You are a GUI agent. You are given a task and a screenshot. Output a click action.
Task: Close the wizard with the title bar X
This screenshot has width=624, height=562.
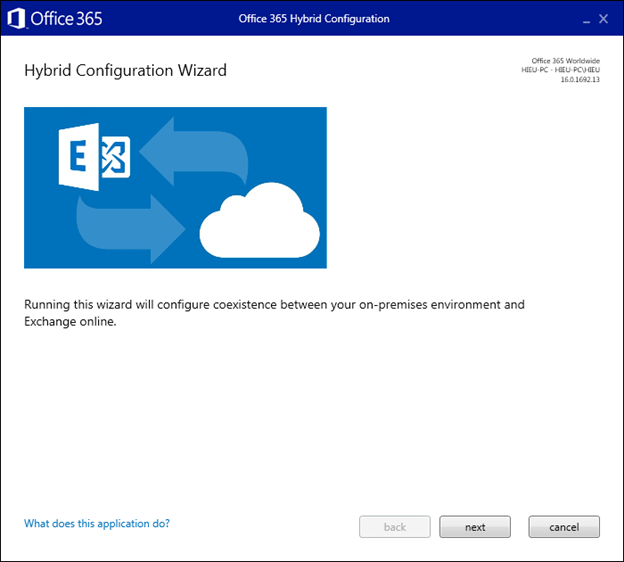(603, 19)
